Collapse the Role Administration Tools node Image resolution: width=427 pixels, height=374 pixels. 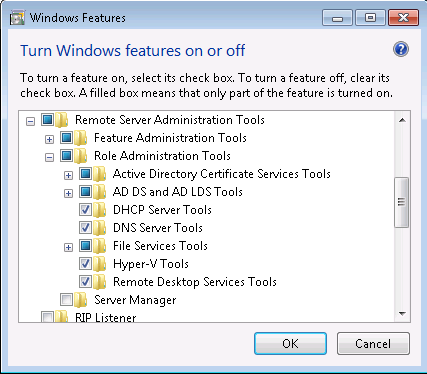click(49, 157)
